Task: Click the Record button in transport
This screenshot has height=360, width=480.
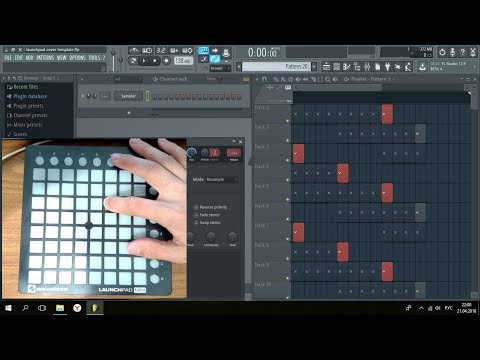Action: tap(166, 61)
